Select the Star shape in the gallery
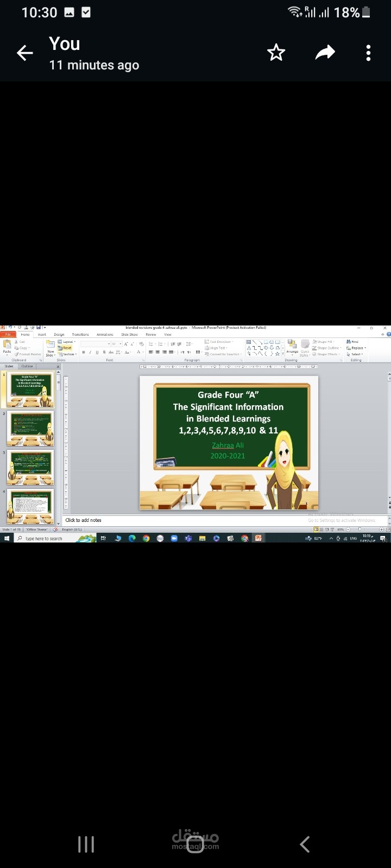 277,354
